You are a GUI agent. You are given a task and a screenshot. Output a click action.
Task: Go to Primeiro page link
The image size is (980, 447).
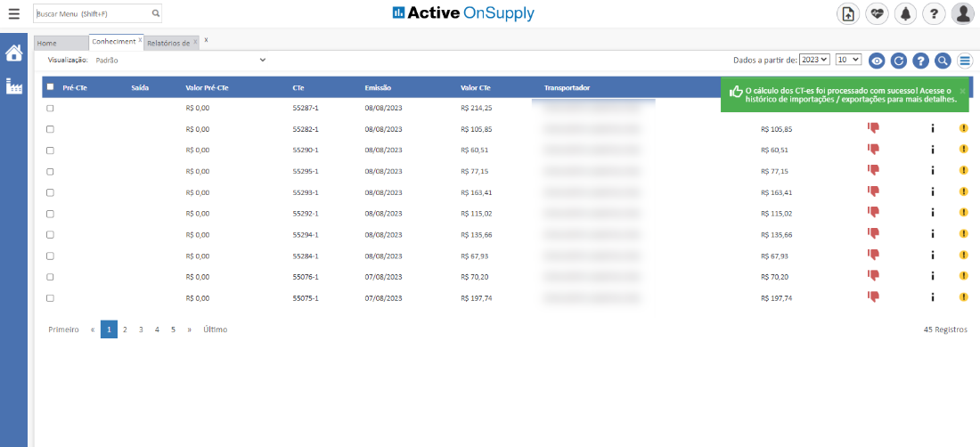click(64, 329)
